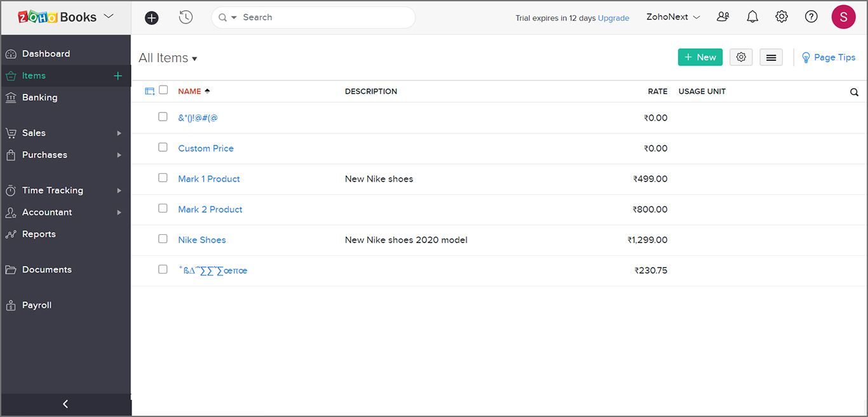Screen dimensions: 868x417
Task: Click the help question mark icon
Action: 811,17
